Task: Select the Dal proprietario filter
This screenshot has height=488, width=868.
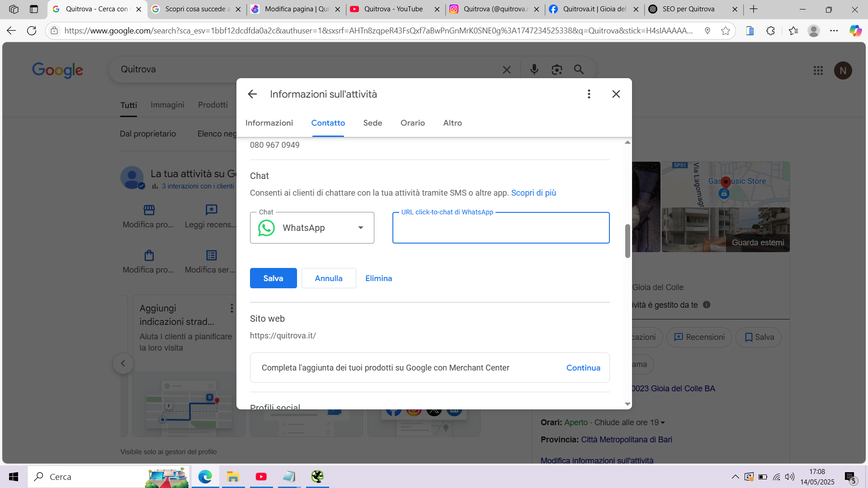Action: [148, 134]
